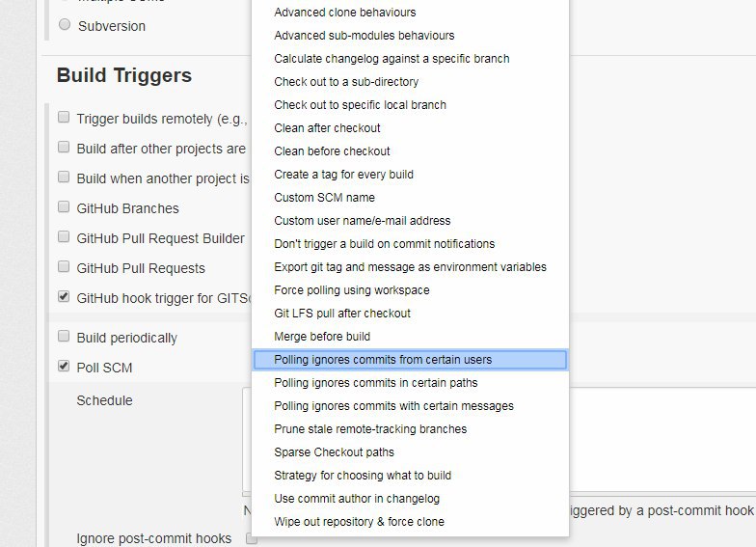Image resolution: width=756 pixels, height=547 pixels.
Task: Check the GitHub Branches option
Action: (x=64, y=207)
